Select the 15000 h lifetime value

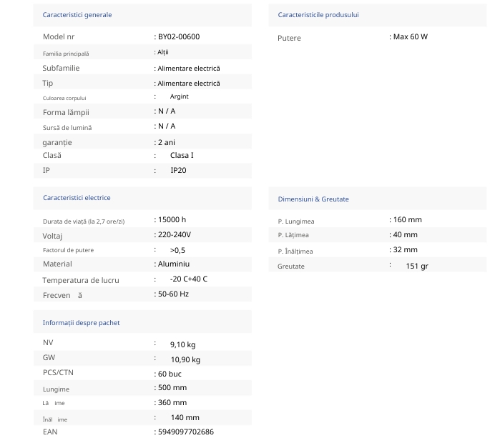[172, 219]
